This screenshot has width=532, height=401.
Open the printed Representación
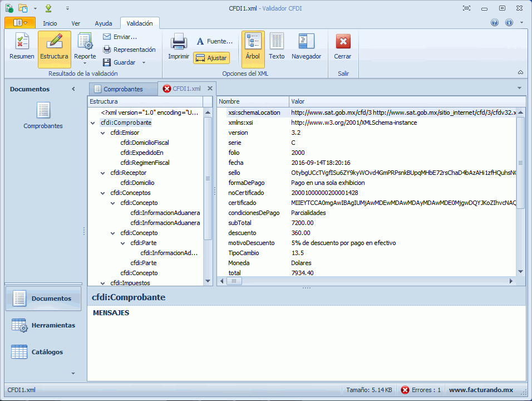[x=129, y=50]
